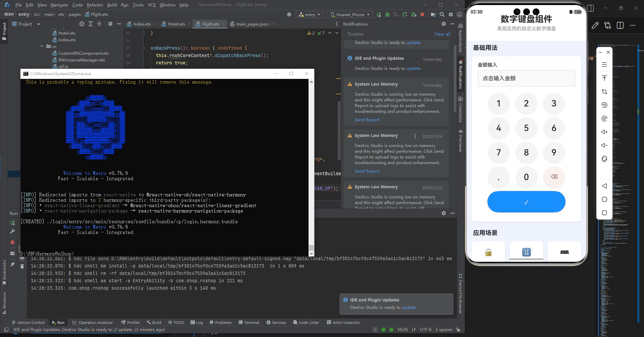This screenshot has width=644, height=337.
Task: Tap the backspace delete key on keypad
Action: click(x=554, y=177)
